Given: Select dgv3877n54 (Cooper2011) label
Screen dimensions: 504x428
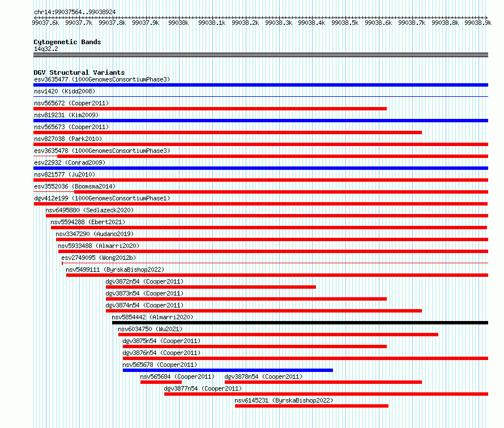Looking at the screenshot, I should (203, 388).
